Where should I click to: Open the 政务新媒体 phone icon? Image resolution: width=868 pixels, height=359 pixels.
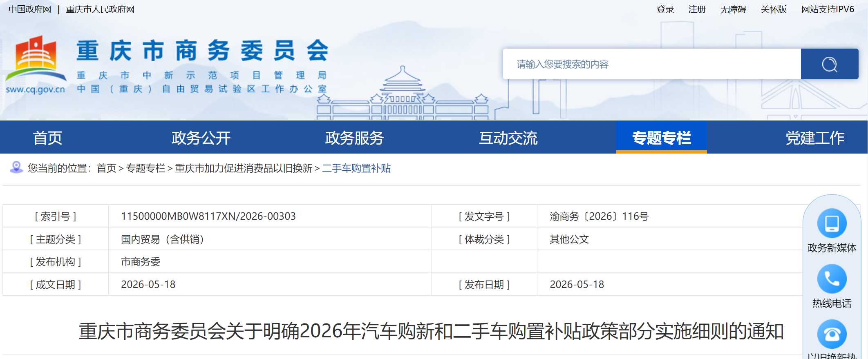tap(832, 223)
